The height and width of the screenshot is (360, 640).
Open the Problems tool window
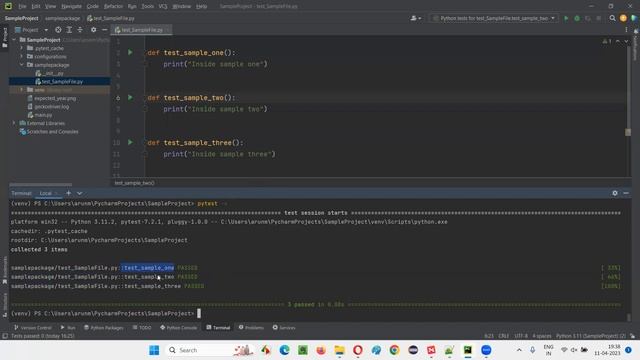(251, 327)
